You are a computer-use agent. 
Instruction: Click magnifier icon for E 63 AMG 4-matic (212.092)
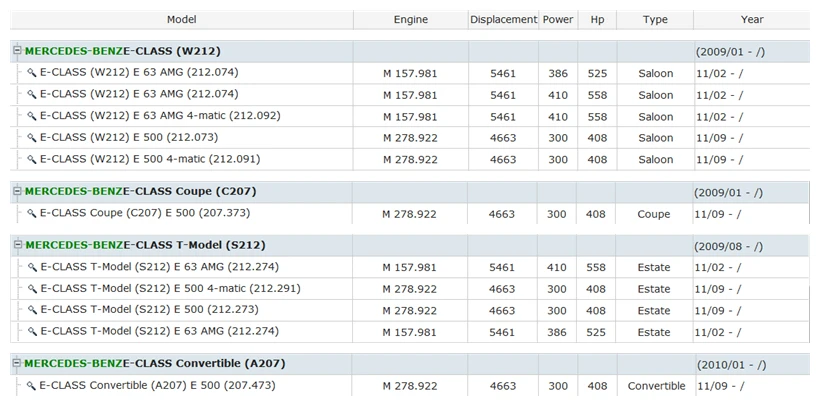tap(32, 116)
